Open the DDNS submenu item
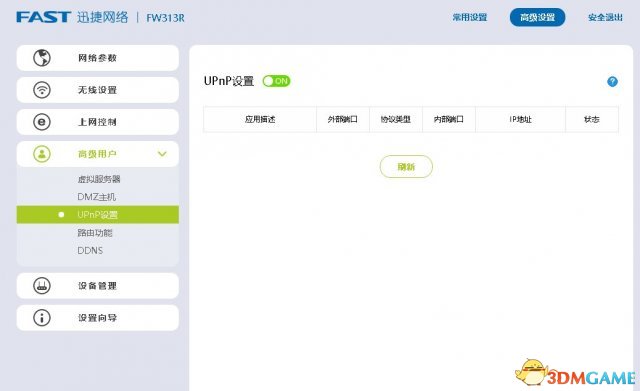This screenshot has width=640, height=391. click(x=90, y=250)
